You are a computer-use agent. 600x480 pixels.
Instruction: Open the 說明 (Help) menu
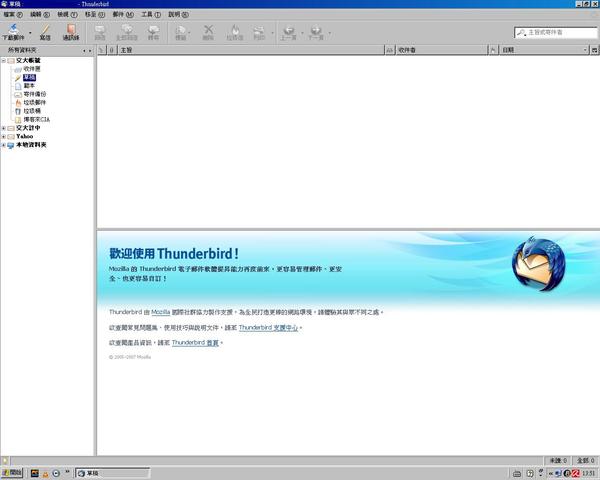coord(178,15)
